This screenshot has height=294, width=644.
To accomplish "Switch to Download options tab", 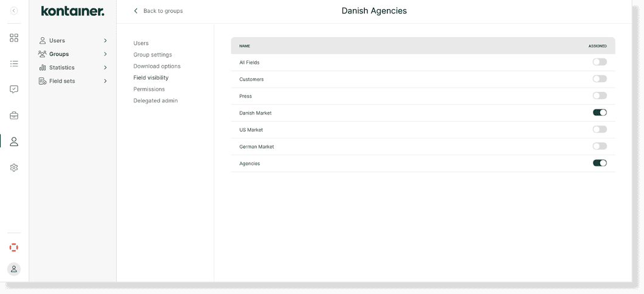I will tap(157, 66).
